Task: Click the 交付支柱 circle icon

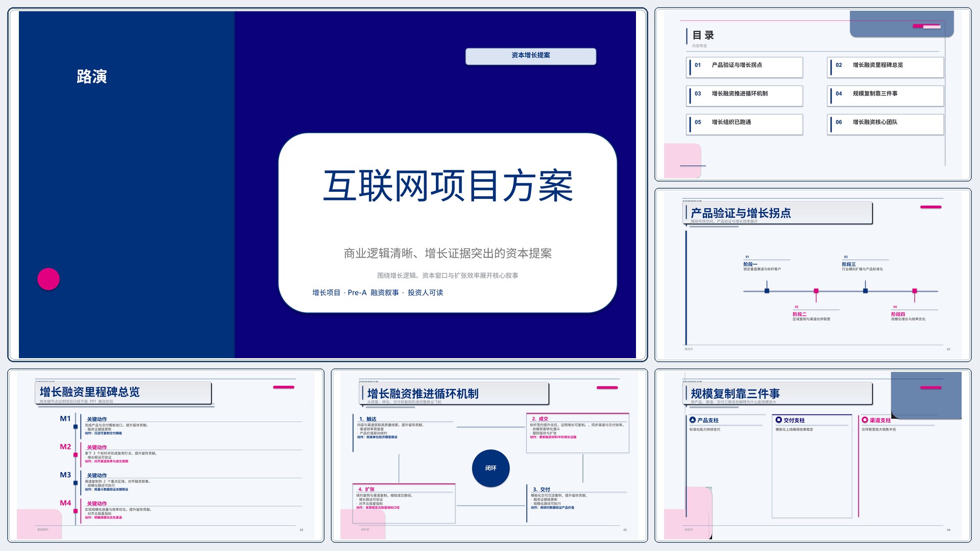Action: point(779,420)
